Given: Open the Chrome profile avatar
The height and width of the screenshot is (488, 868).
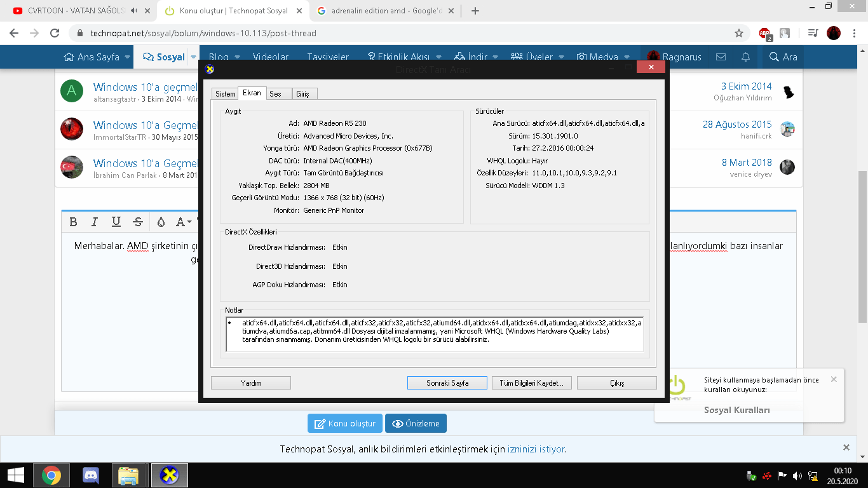Looking at the screenshot, I should (834, 33).
